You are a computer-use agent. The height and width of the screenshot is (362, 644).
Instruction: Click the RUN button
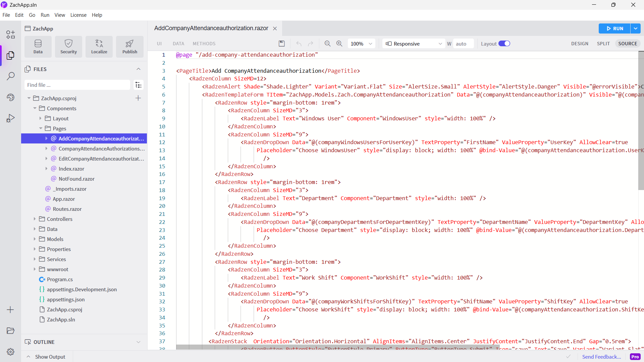pyautogui.click(x=614, y=28)
